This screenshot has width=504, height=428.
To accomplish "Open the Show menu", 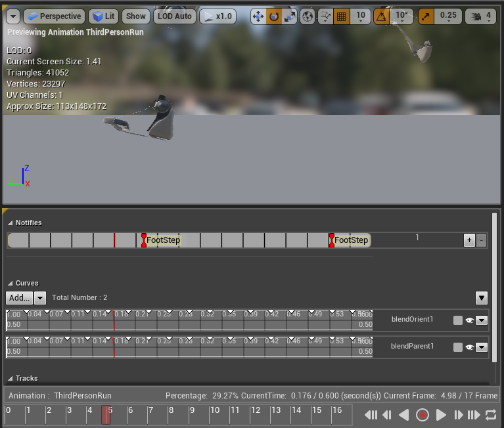I will pyautogui.click(x=136, y=16).
